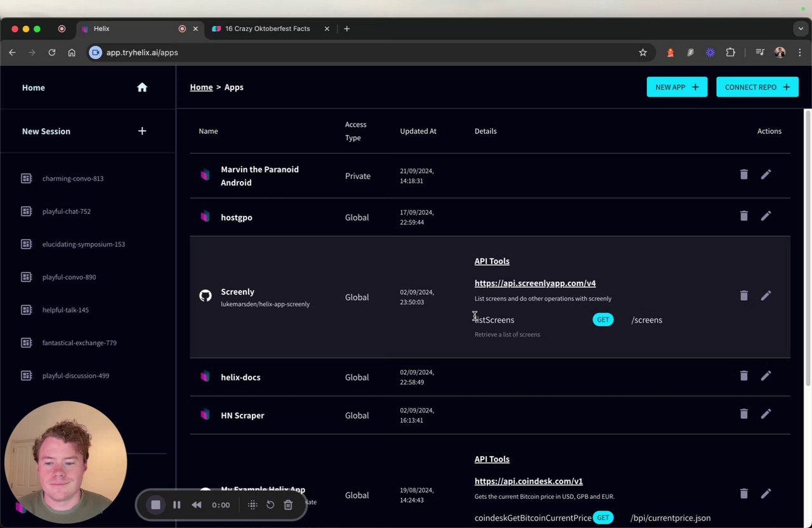This screenshot has width=812, height=528.
Task: Click the blue gear extension icon
Action: [710, 53]
